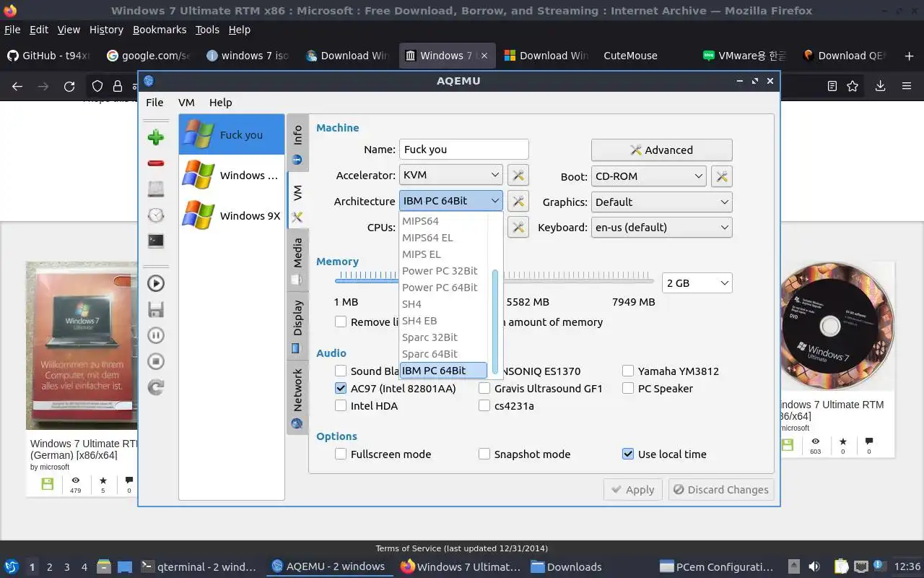
Task: Open the Boot CD-ROM dropdown
Action: 648,176
